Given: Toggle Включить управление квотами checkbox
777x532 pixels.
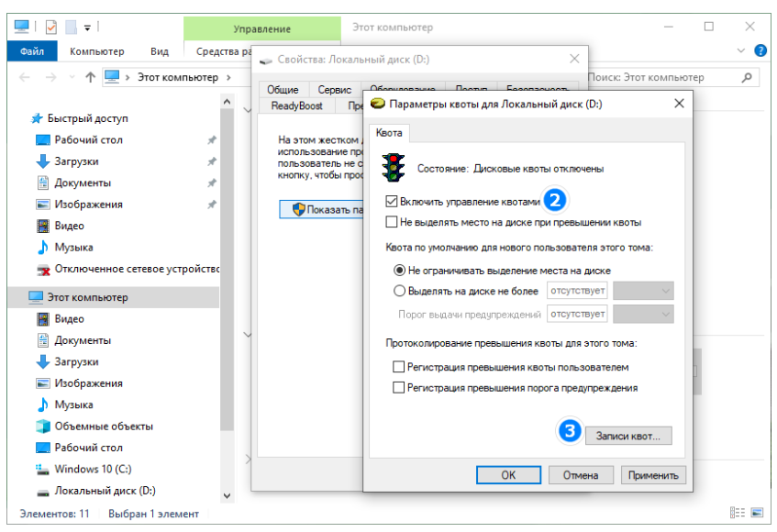Looking at the screenshot, I should click(392, 202).
